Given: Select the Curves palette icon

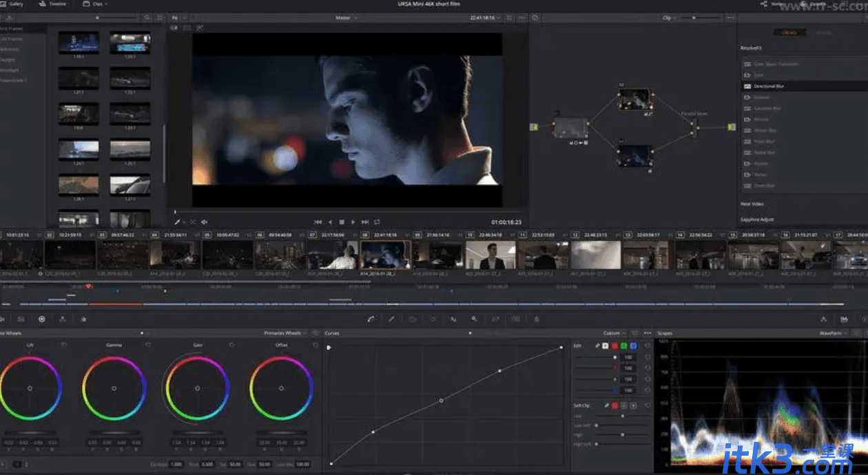Looking at the screenshot, I should click(371, 319).
